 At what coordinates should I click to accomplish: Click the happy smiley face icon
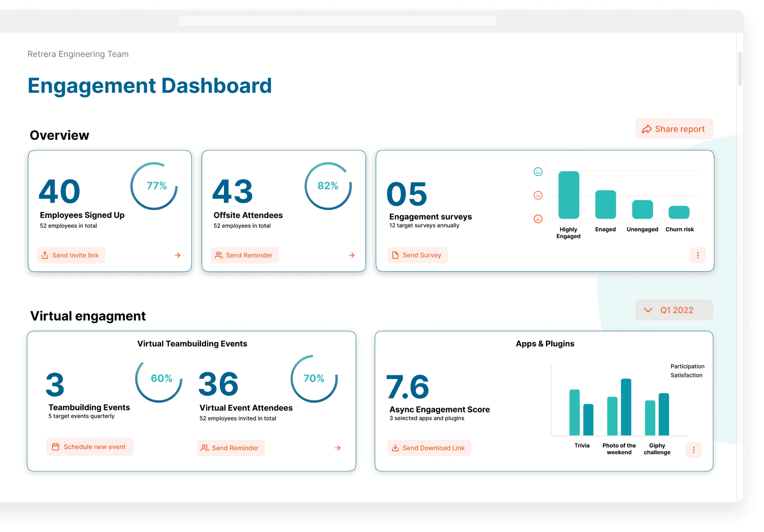coord(538,172)
